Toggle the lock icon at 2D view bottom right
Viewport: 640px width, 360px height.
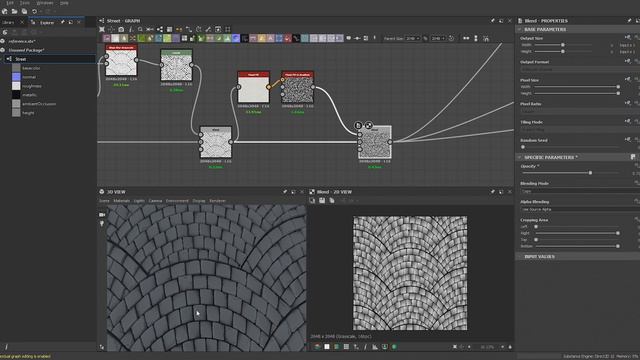click(510, 347)
